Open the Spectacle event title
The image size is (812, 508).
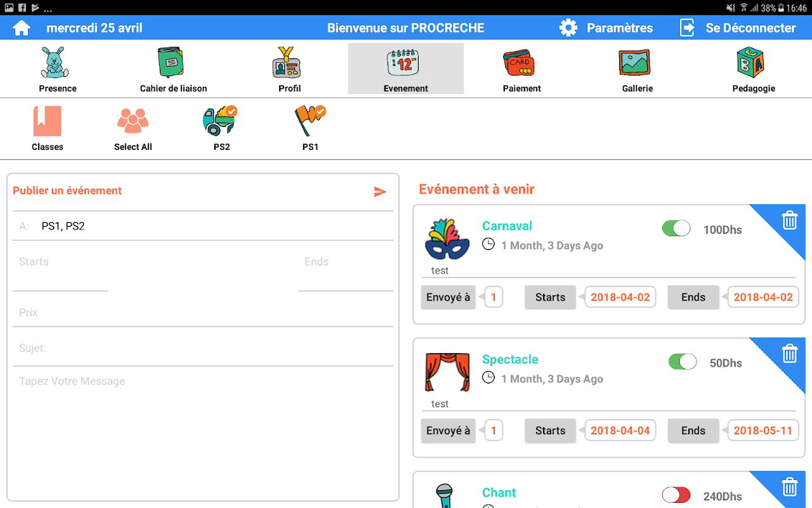[x=510, y=359]
